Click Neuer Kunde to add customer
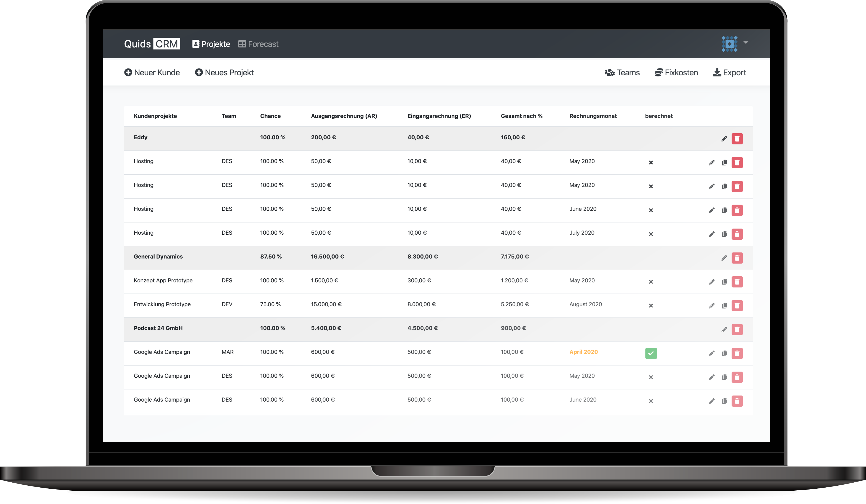 [152, 72]
